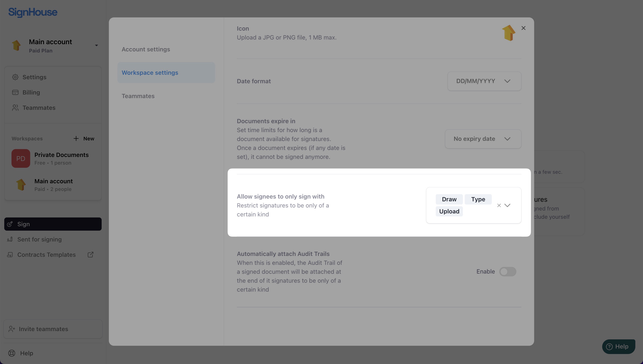This screenshot has width=643, height=364.
Task: Click the Settings label in sidebar
Action: (x=34, y=77)
